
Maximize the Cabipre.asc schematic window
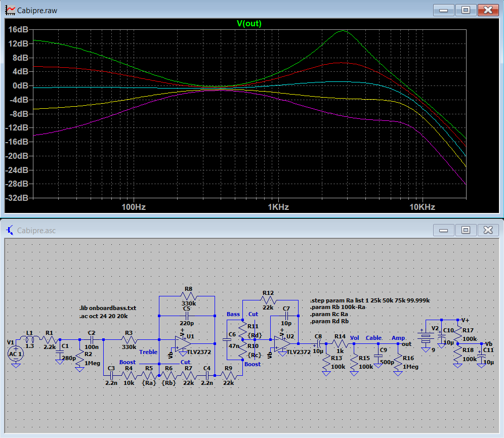466,230
